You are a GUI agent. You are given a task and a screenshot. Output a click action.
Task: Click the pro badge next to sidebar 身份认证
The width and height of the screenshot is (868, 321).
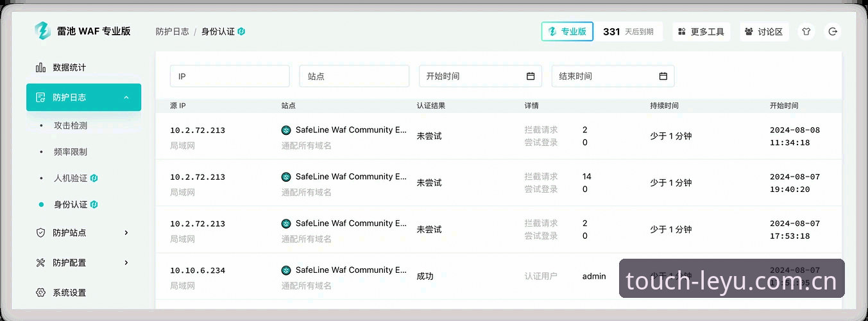(94, 204)
